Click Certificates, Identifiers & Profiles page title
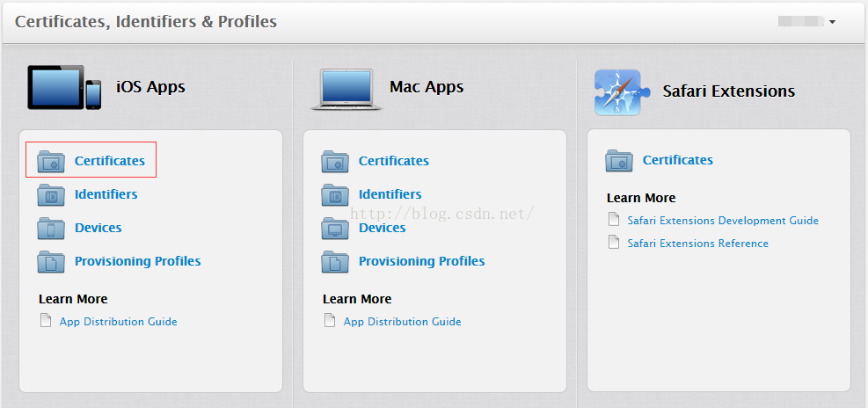 click(146, 22)
